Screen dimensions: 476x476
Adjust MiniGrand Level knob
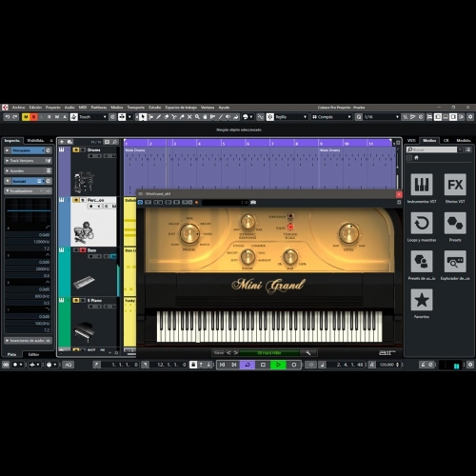[349, 233]
